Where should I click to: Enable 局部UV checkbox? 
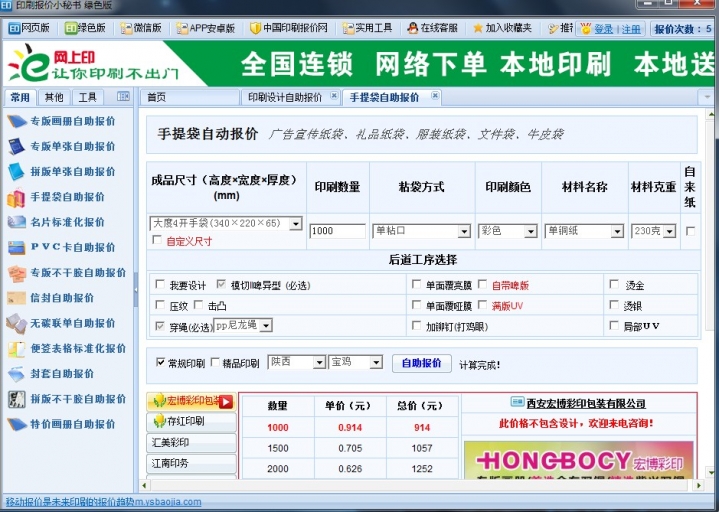tap(614, 325)
